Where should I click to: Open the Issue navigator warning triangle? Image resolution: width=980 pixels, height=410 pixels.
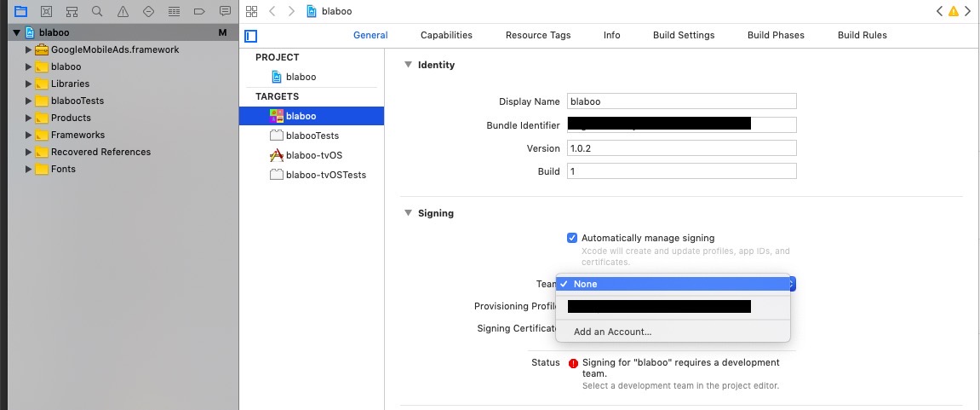pyautogui.click(x=123, y=11)
